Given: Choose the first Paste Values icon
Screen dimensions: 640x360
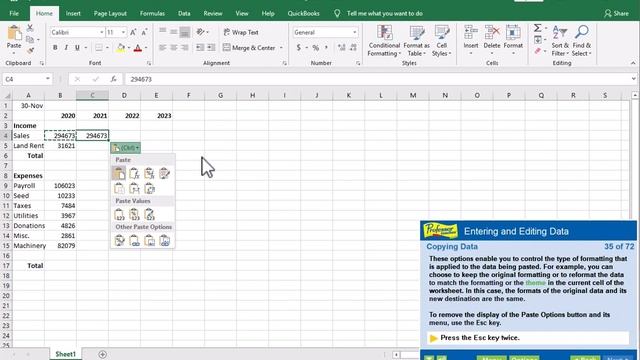Looking at the screenshot, I should (119, 214).
